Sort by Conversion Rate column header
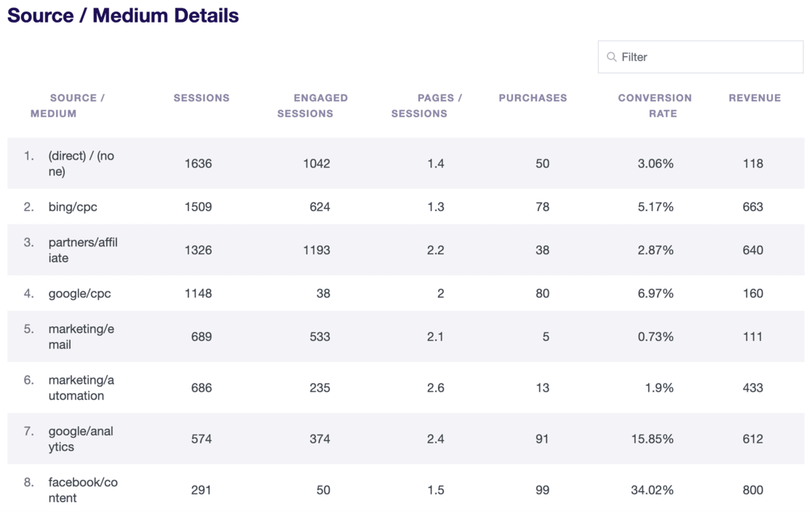This screenshot has width=812, height=512. 655,106
